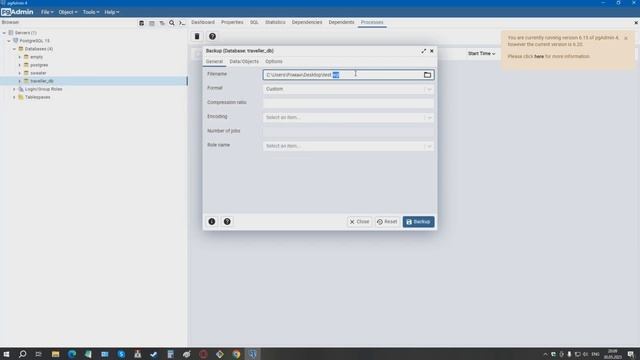Viewport: 640px width, 360px height.
Task: Click the 'here' link in version notification
Action: (539, 56)
